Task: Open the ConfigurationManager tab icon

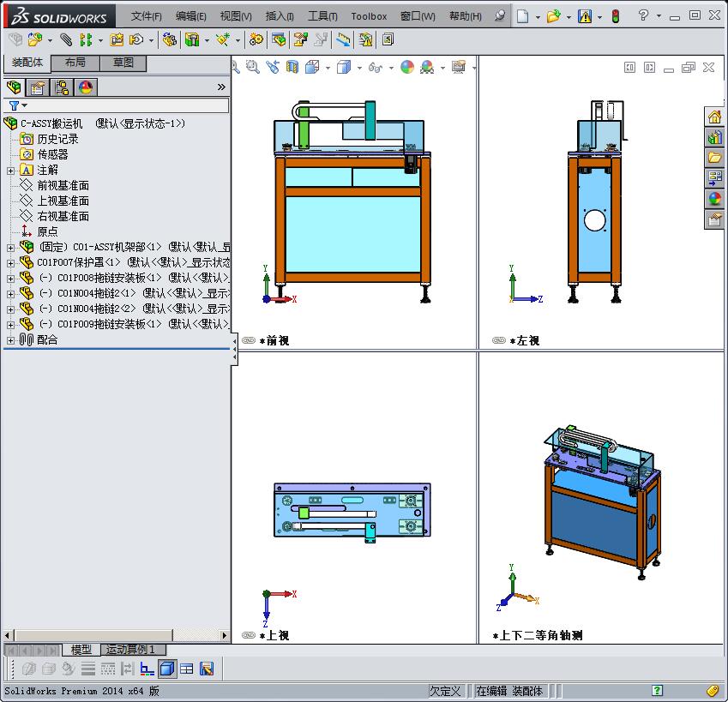Action: point(61,87)
